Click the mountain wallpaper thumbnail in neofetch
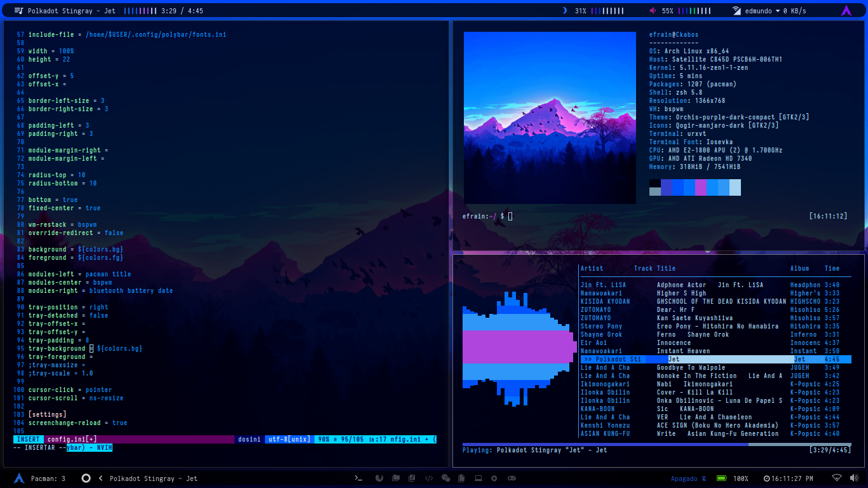868x488 pixels. [550, 118]
